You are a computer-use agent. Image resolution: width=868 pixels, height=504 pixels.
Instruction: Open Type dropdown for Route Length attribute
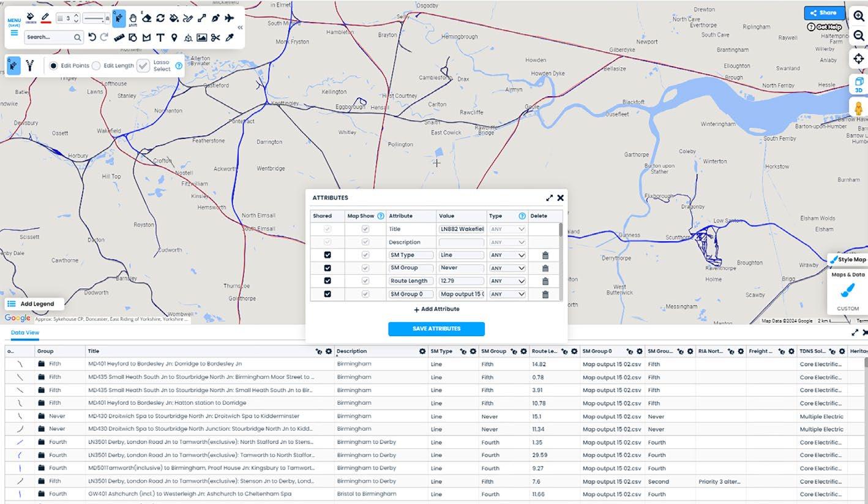tap(507, 281)
